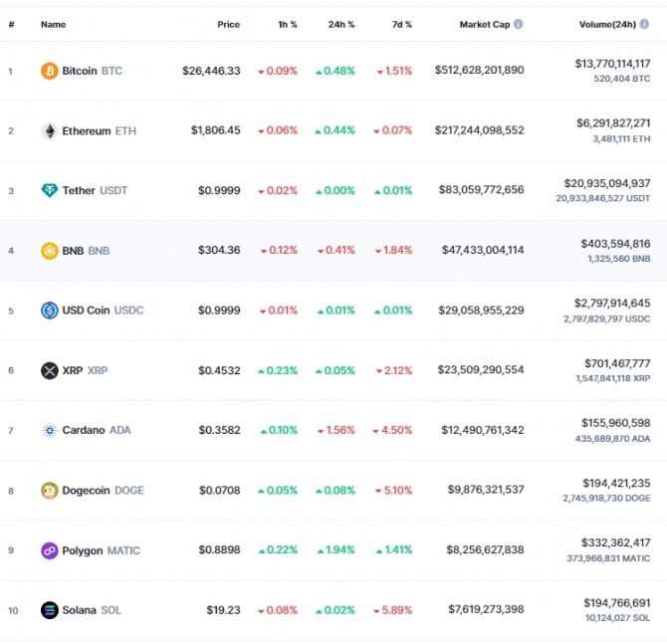Sort table by Price column header
The height and width of the screenshot is (644, 667).
228,24
